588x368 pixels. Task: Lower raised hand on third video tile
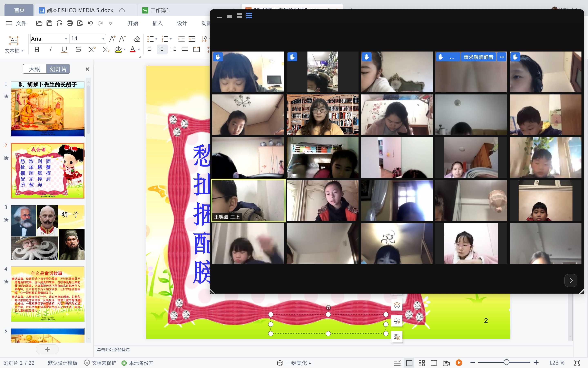367,57
